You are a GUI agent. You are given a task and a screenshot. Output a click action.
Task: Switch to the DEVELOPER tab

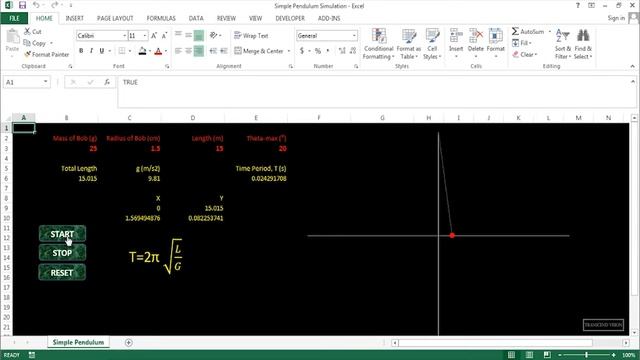(x=290, y=18)
